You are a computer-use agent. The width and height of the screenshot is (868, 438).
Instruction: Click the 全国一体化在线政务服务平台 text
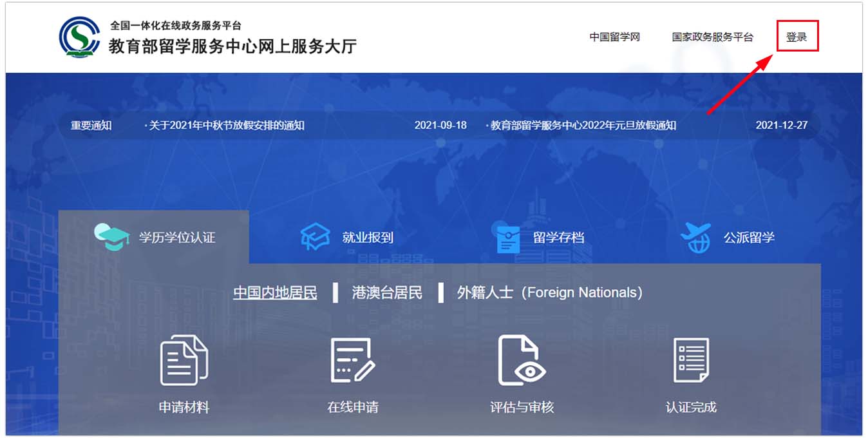pos(176,26)
